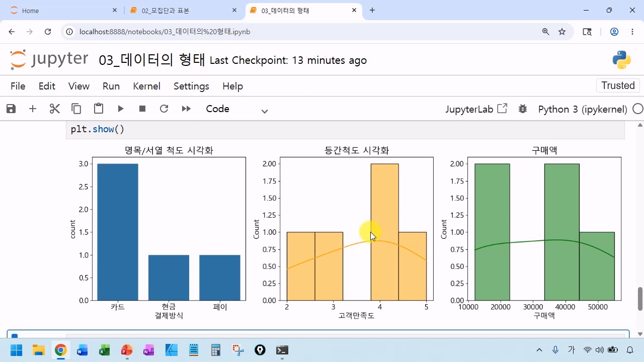Open the Chrome profile icon

coord(614,32)
